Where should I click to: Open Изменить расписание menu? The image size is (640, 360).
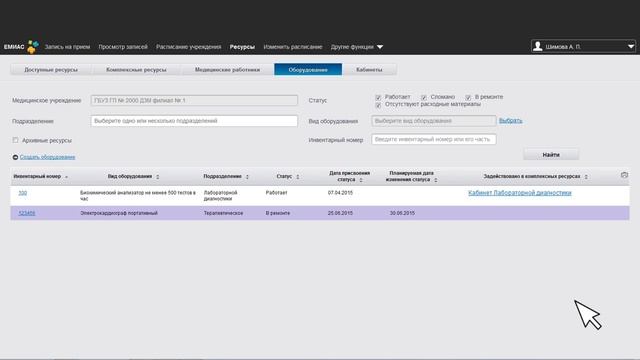pos(293,47)
